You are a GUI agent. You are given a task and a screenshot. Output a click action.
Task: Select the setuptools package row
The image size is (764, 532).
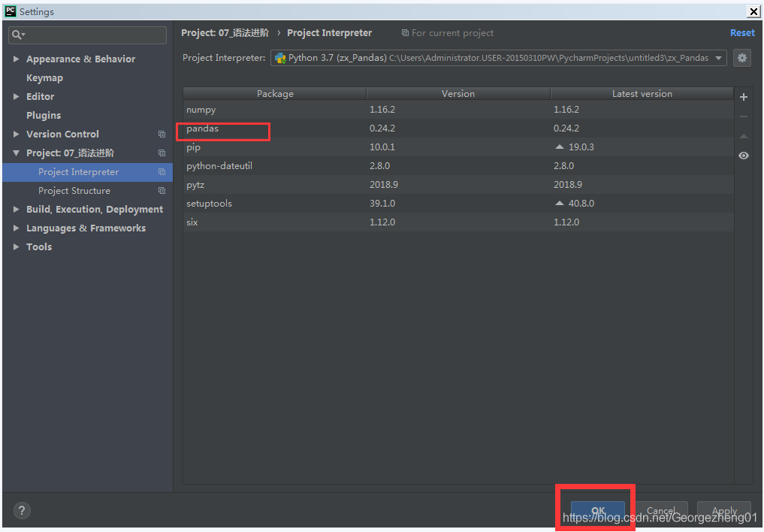pyautogui.click(x=458, y=203)
